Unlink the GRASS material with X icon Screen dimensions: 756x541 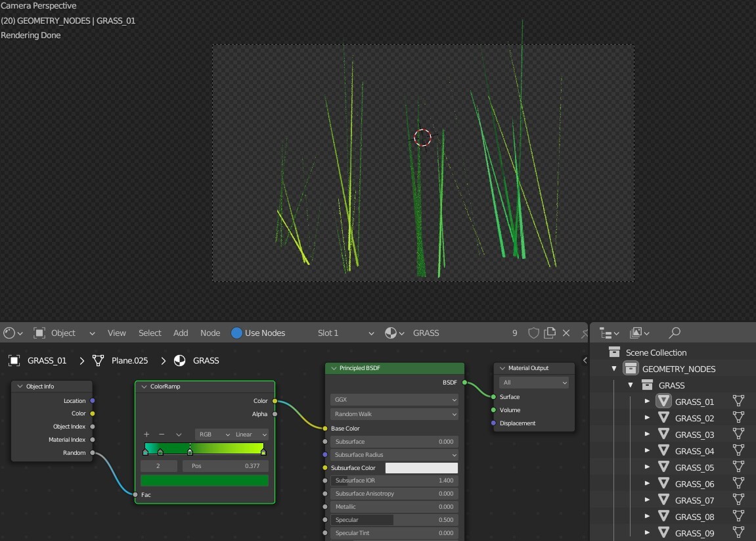click(566, 333)
